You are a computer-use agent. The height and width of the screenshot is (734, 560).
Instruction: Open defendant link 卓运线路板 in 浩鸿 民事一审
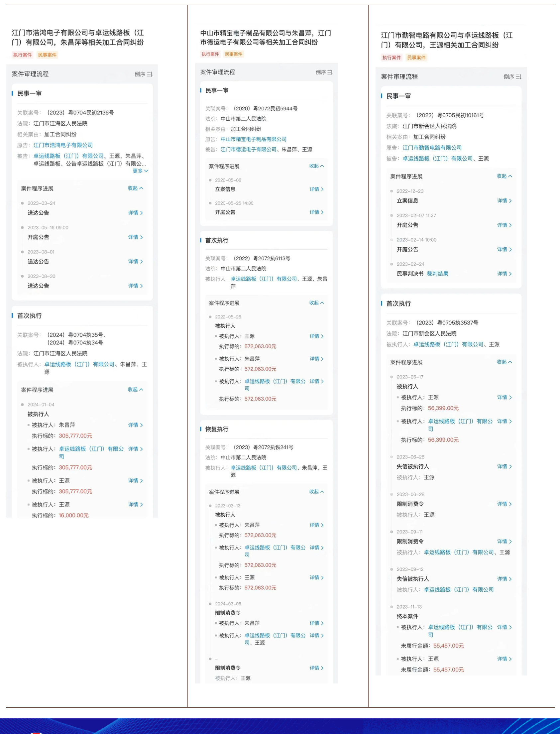click(68, 156)
